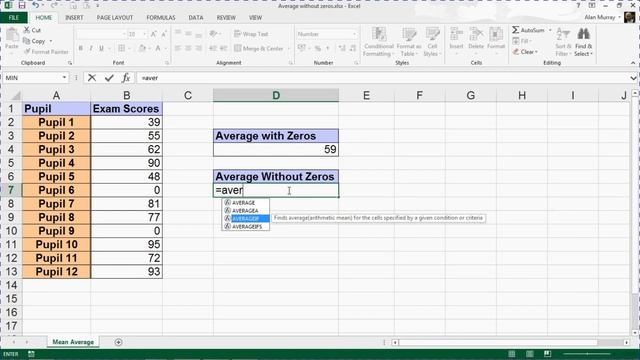Viewport: 640px width, 360px height.
Task: Select cell containing score 95
Action: (127, 244)
